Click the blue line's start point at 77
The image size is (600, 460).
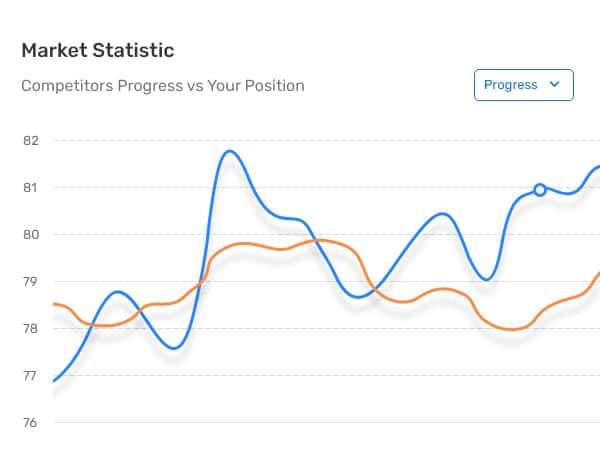click(x=54, y=381)
